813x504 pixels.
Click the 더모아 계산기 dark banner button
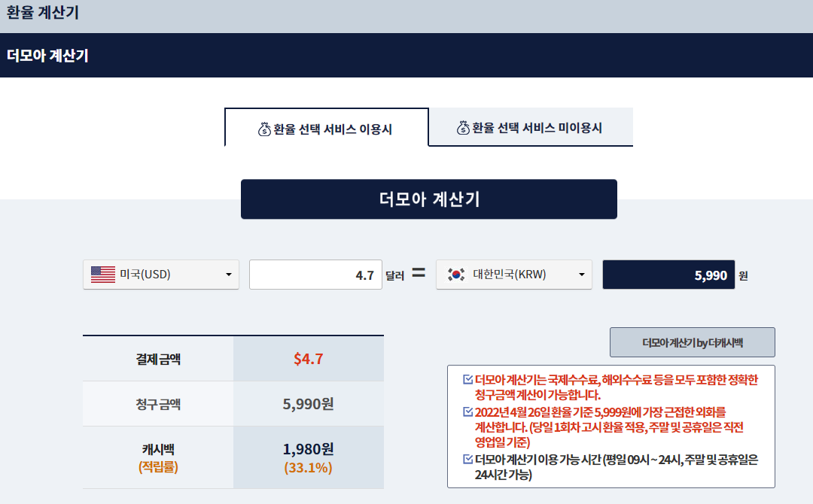pyautogui.click(x=429, y=199)
